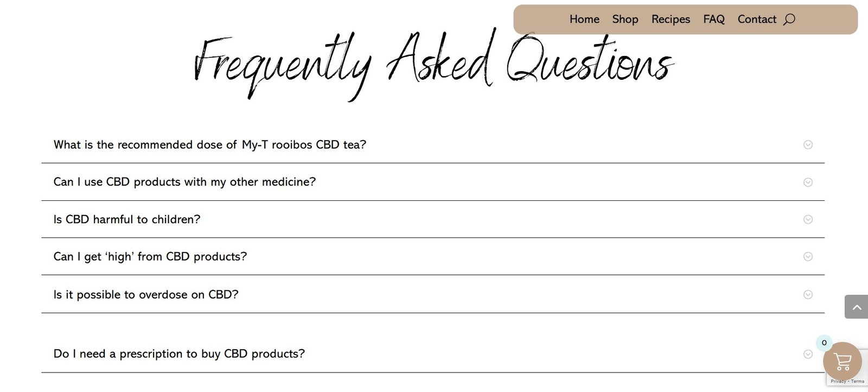The height and width of the screenshot is (392, 868).
Task: Expand 'Do I need a prescription' question
Action: coord(179,354)
